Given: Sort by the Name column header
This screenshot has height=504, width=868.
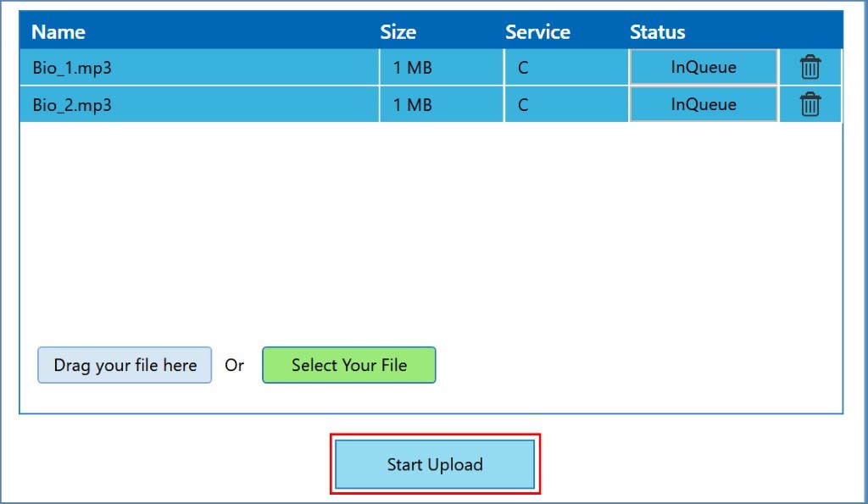Looking at the screenshot, I should (58, 32).
